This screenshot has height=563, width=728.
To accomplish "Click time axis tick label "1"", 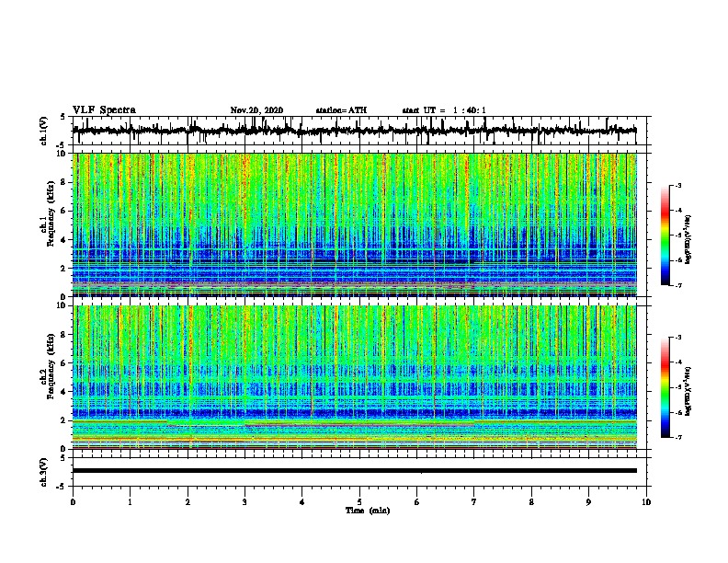I will click(130, 501).
